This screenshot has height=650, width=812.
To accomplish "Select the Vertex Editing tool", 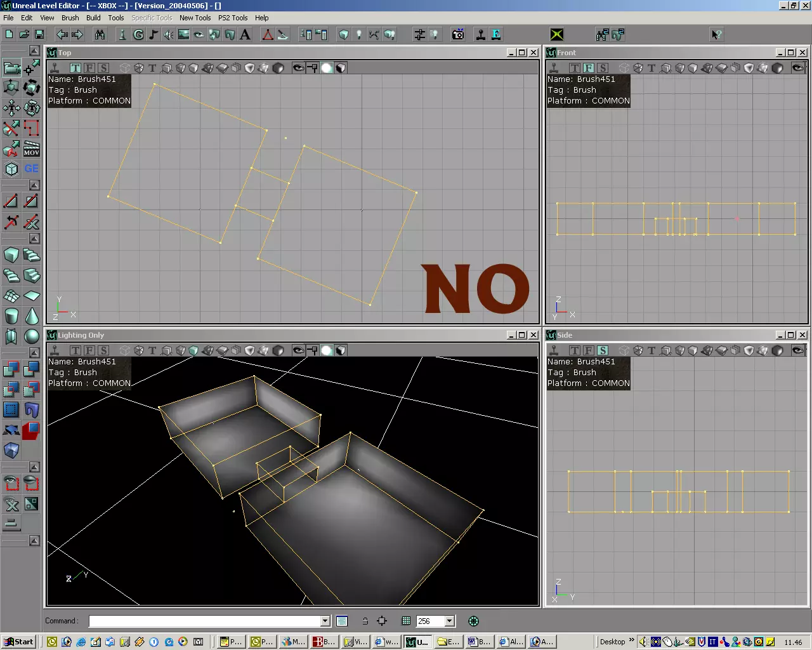I will 32,67.
